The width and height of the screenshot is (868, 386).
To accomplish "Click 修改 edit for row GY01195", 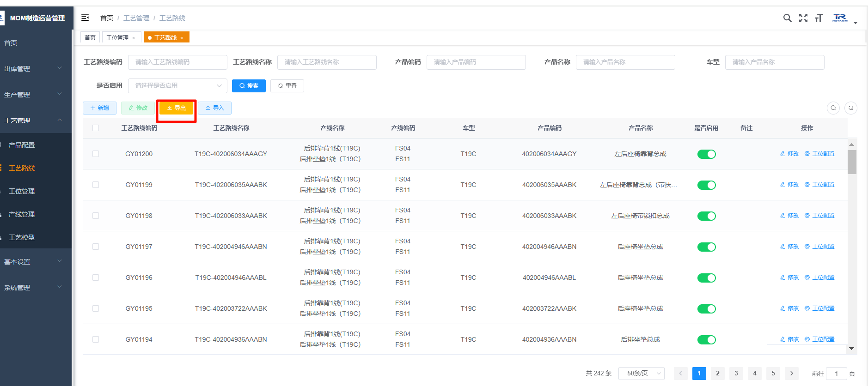I will [789, 308].
